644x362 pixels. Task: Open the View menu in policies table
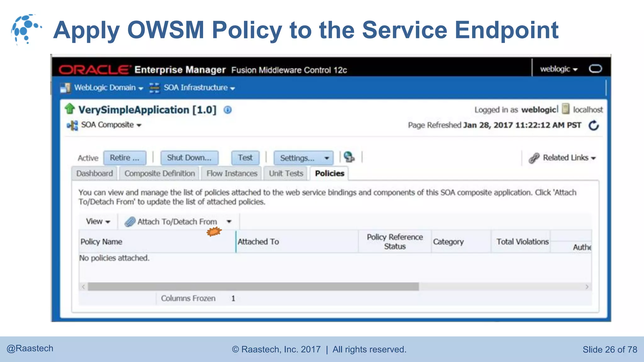point(98,222)
